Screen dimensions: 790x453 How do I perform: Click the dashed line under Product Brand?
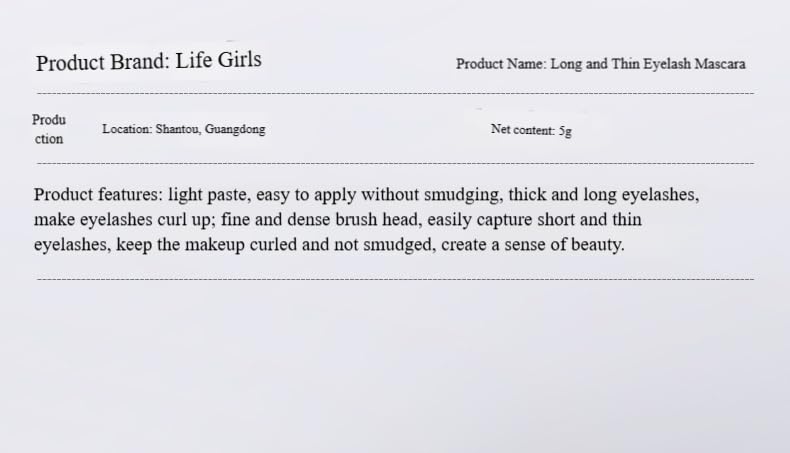tap(396, 93)
